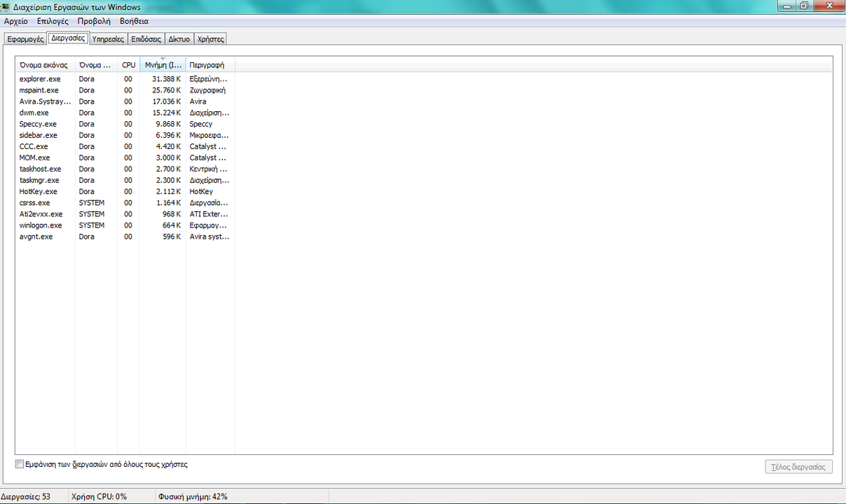The width and height of the screenshot is (846, 504).
Task: Select the taskmgr.exe process
Action: [126, 180]
